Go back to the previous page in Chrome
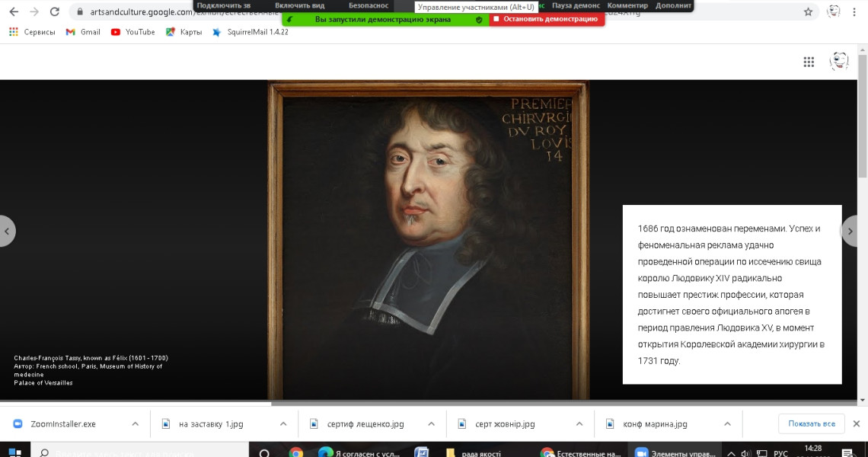 14,11
